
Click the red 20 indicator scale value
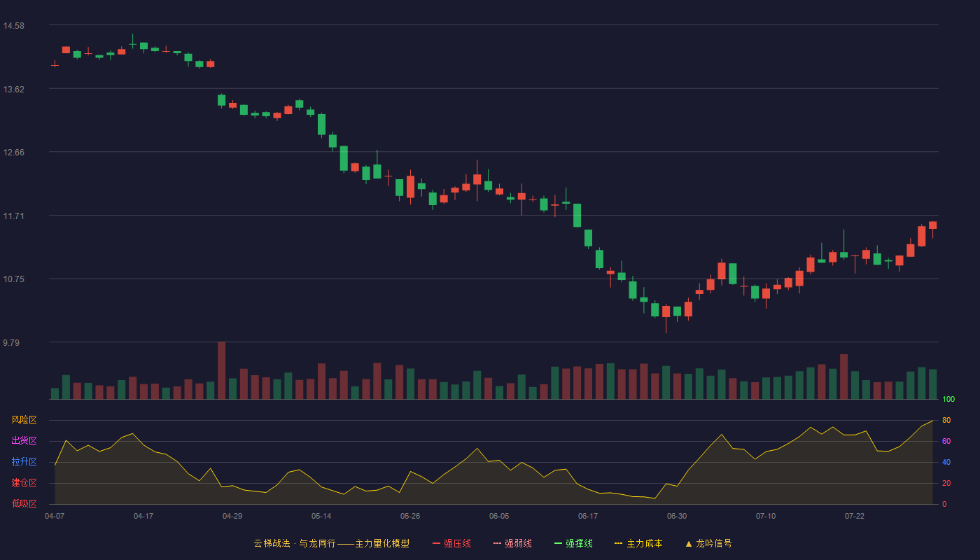pyautogui.click(x=946, y=483)
